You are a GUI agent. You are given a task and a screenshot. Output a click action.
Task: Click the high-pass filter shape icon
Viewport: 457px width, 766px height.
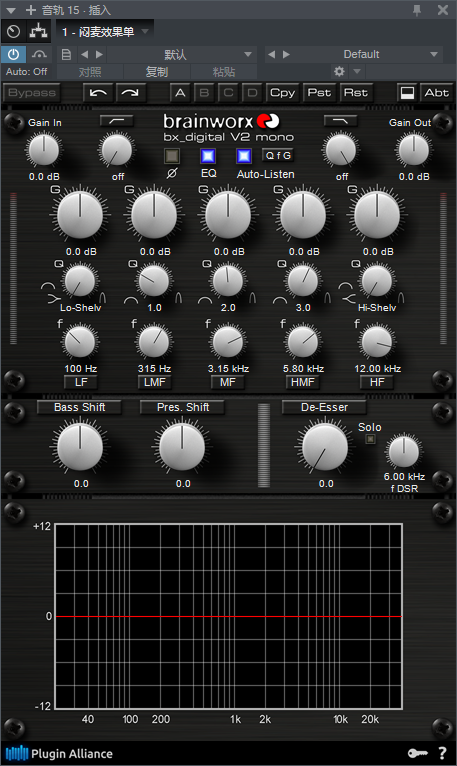click(116, 121)
